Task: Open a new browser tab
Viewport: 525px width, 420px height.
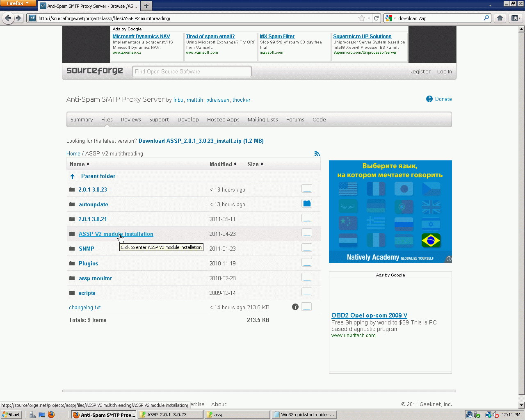Action: pyautogui.click(x=146, y=6)
